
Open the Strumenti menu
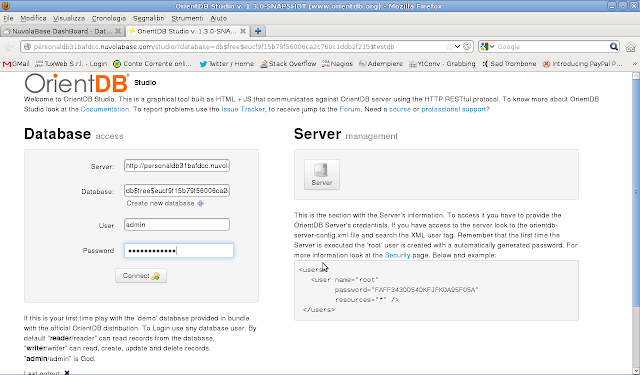(187, 18)
